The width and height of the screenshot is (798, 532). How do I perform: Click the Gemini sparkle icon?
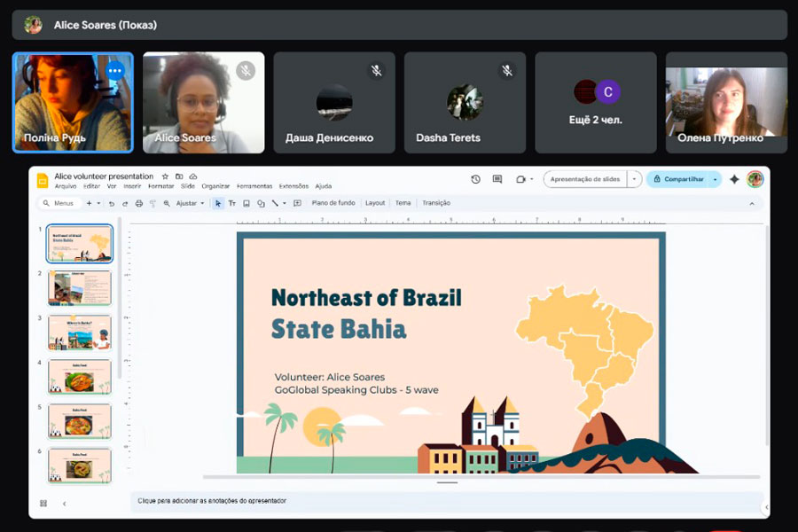734,179
